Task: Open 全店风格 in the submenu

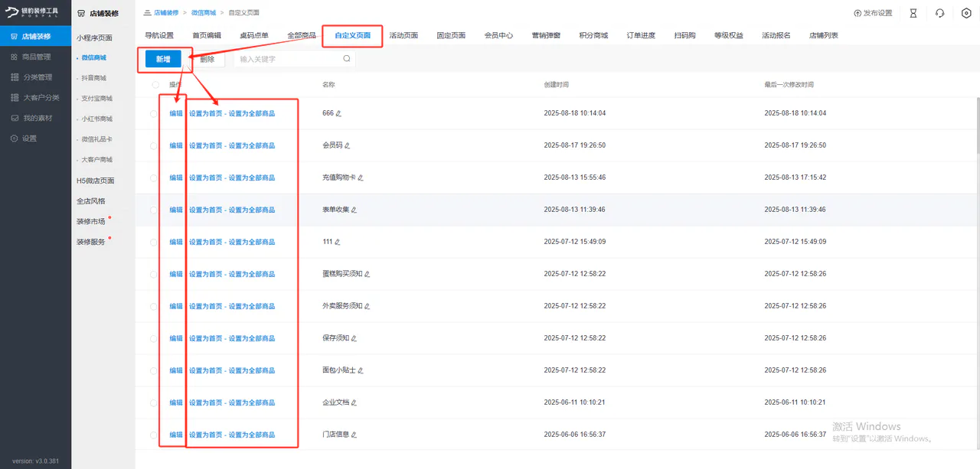Action: 91,201
